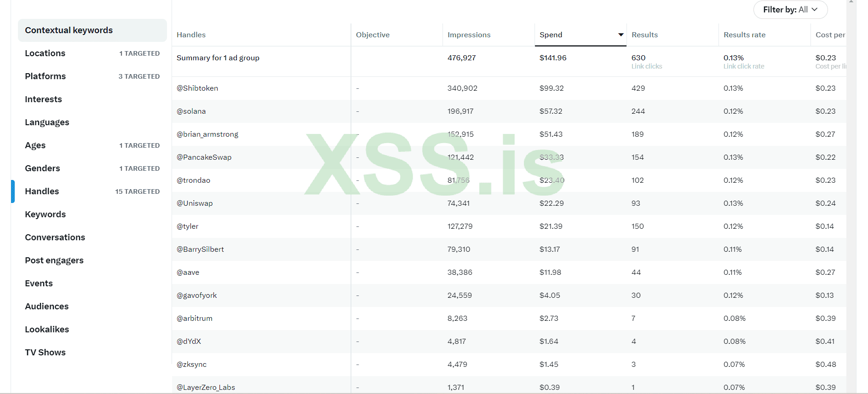Open Post engagers section
Viewport: 868px width, 394px height.
click(x=54, y=261)
